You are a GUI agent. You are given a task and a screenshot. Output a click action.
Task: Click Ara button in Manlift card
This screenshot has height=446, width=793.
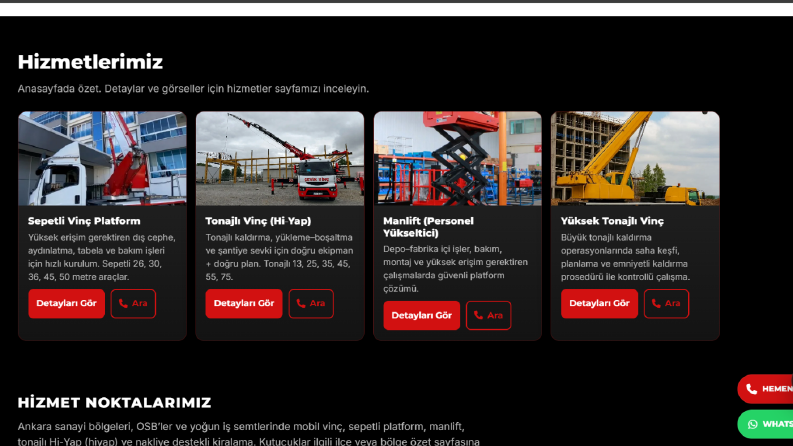click(x=489, y=316)
